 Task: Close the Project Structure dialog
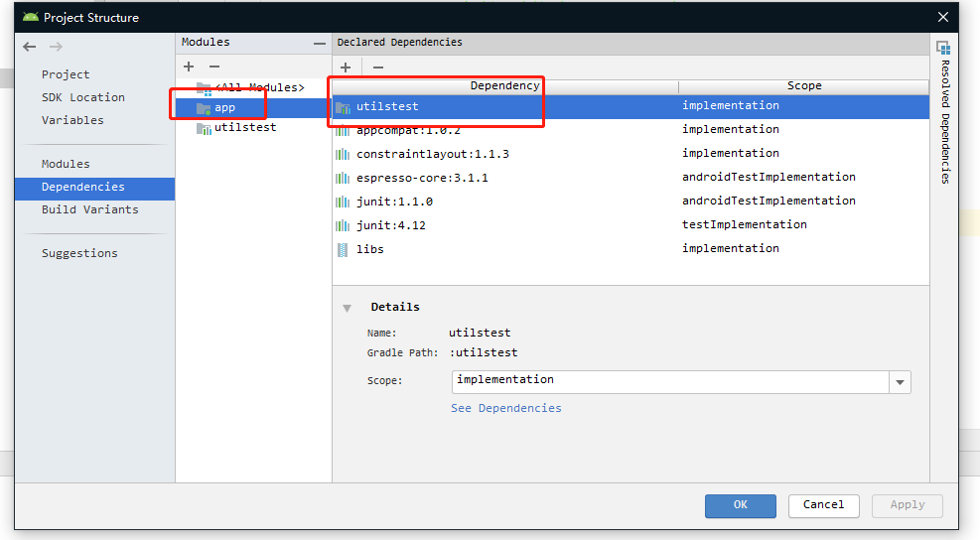[943, 18]
